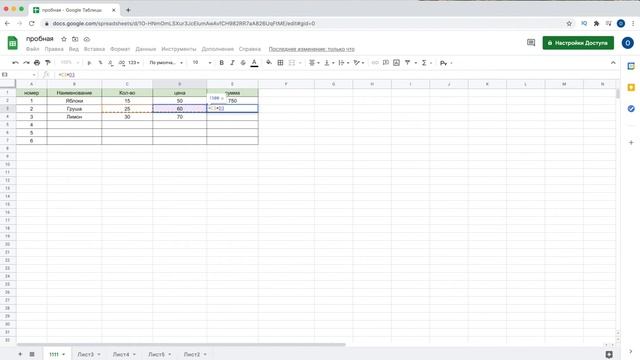
Task: Click the Настройки Доступа share button
Action: (x=578, y=43)
